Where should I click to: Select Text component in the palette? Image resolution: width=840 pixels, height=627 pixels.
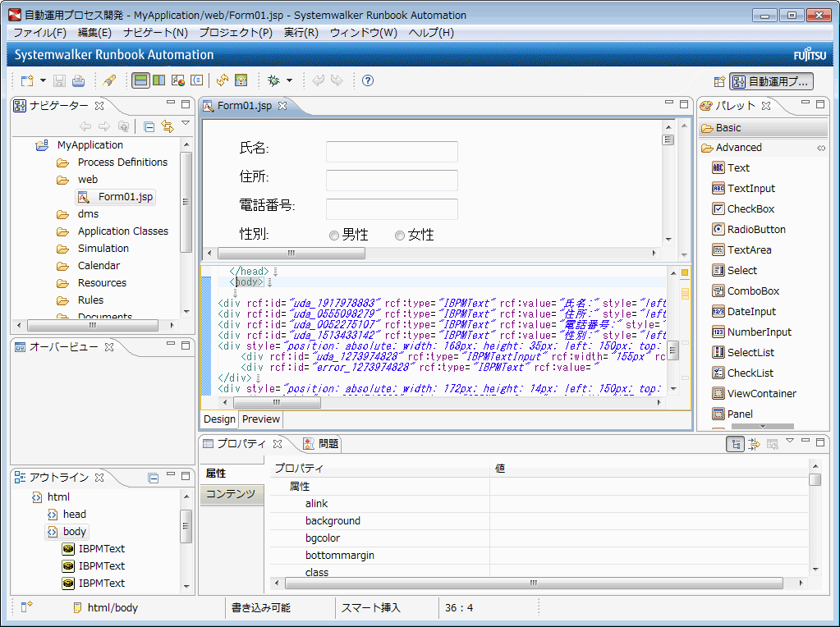click(x=732, y=168)
